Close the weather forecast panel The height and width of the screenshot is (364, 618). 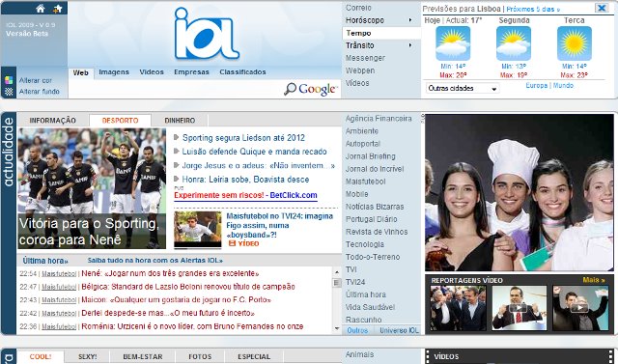pos(602,8)
